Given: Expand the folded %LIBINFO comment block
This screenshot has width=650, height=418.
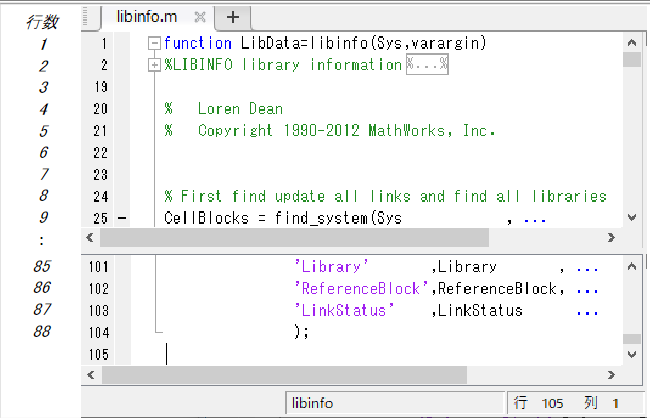Looking at the screenshot, I should tap(153, 65).
